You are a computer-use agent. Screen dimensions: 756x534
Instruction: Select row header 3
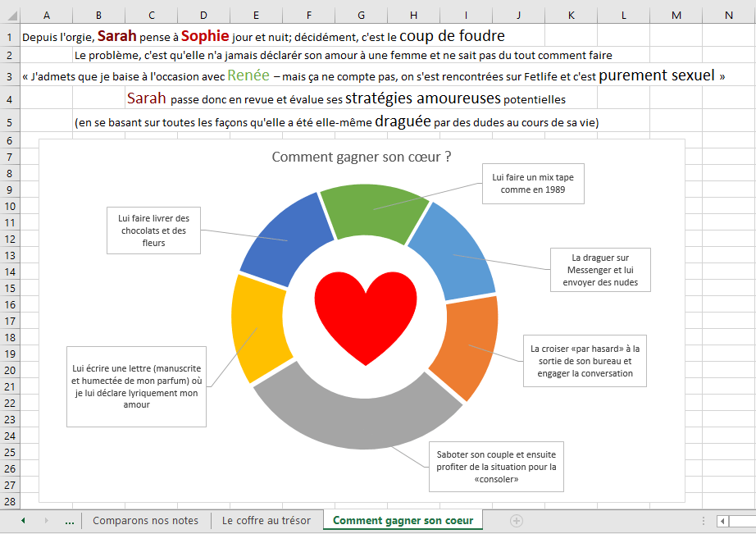click(x=9, y=75)
